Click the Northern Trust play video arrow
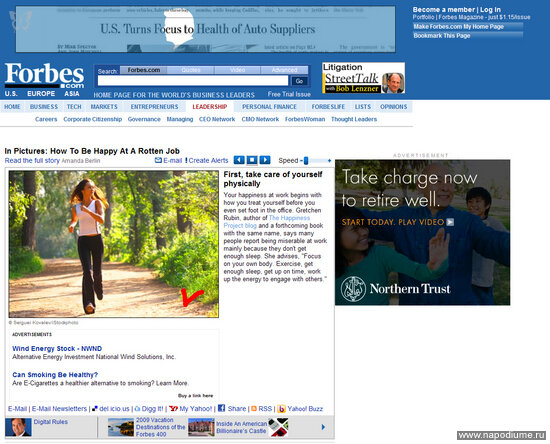 click(450, 222)
